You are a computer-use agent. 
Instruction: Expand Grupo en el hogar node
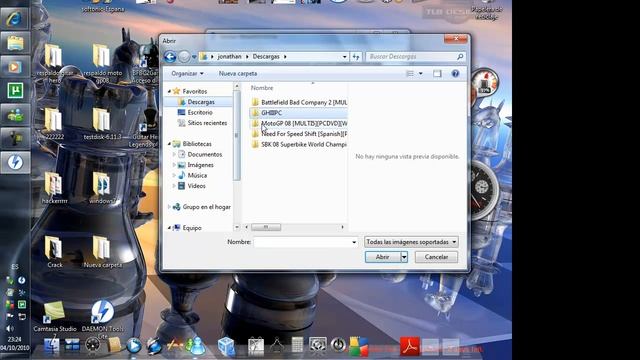pyautogui.click(x=169, y=207)
